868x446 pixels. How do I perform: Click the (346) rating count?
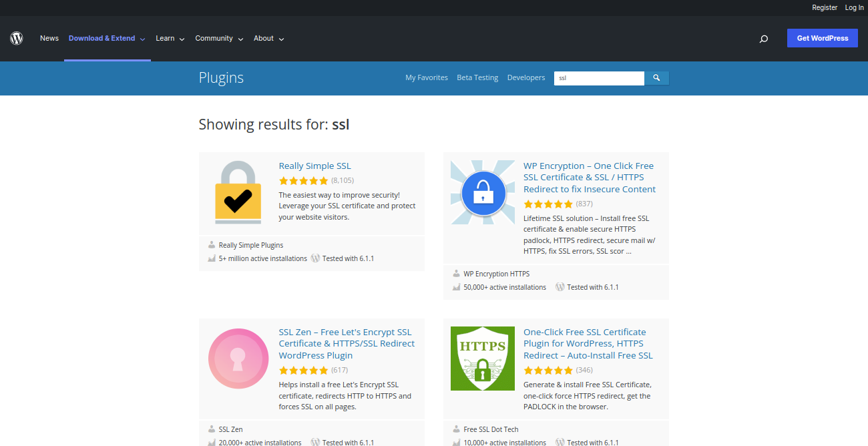pyautogui.click(x=584, y=370)
